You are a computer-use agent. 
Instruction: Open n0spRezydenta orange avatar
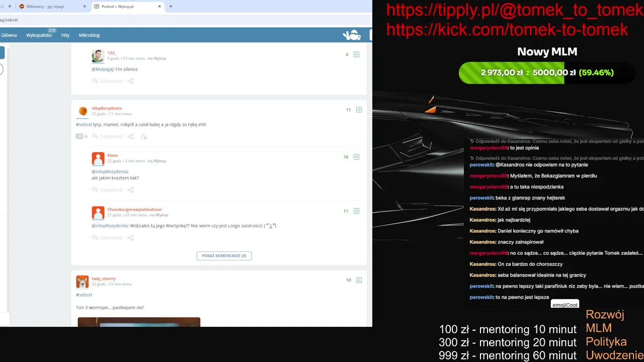click(83, 111)
